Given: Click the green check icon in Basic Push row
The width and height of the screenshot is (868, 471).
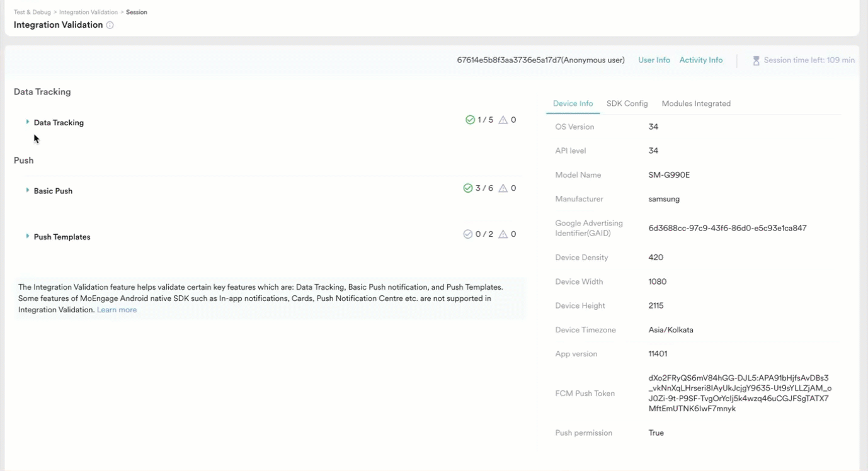Looking at the screenshot, I should pos(468,188).
